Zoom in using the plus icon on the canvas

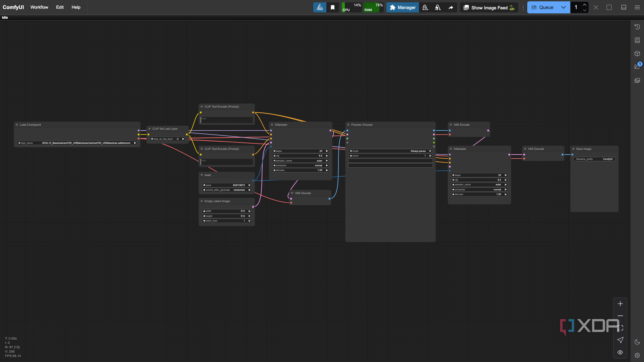pos(620,303)
